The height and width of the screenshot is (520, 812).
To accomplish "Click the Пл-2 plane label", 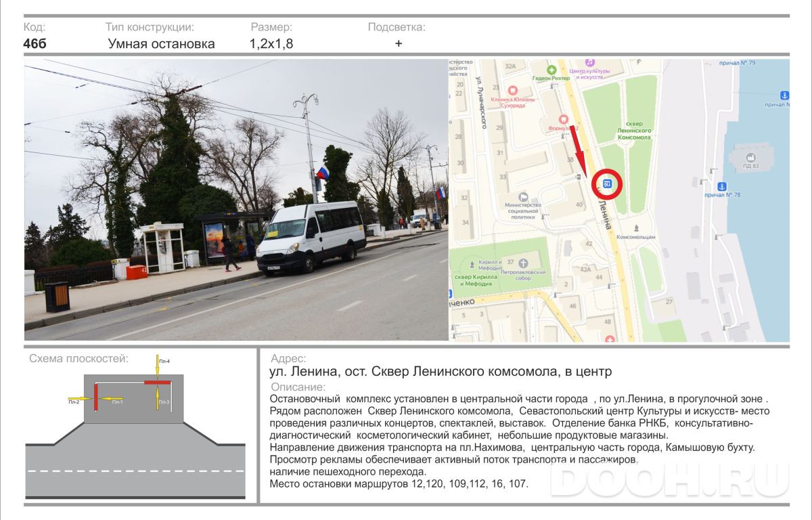I will pyautogui.click(x=74, y=402).
